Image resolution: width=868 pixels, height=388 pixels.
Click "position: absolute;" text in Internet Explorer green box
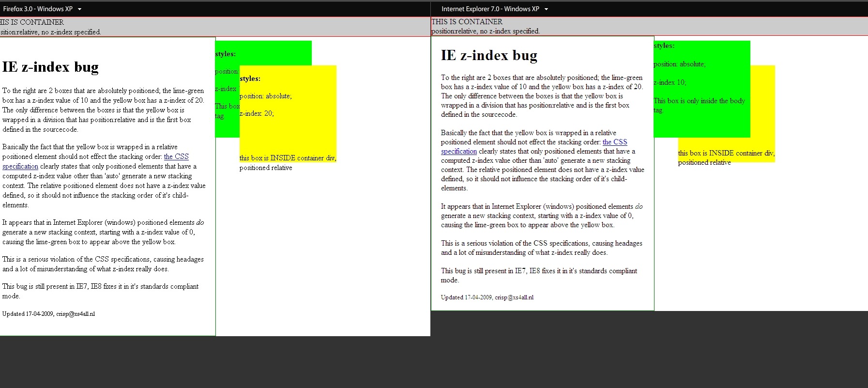[x=680, y=64]
